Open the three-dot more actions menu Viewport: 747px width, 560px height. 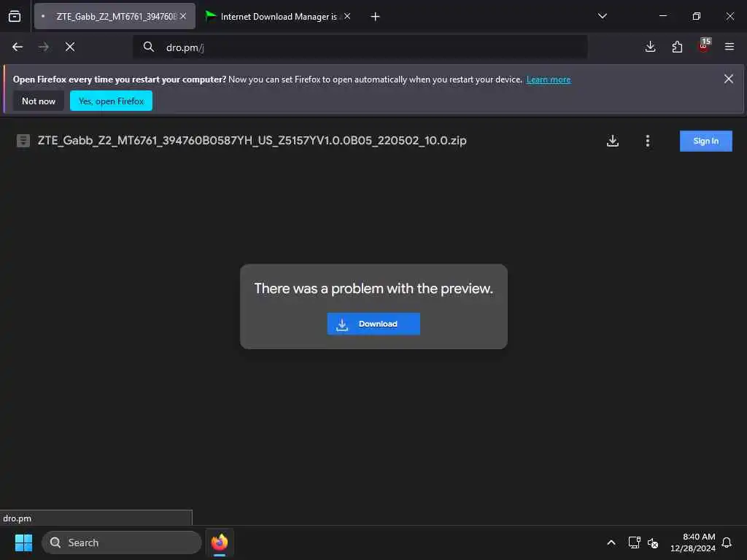point(648,141)
